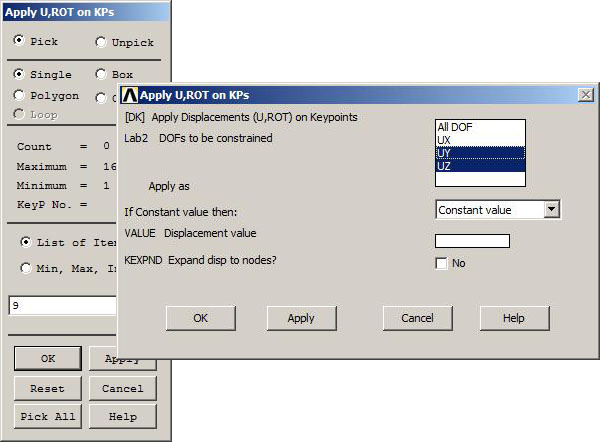Select the Unpick radio button
Image resolution: width=600 pixels, height=442 pixels.
[101, 42]
